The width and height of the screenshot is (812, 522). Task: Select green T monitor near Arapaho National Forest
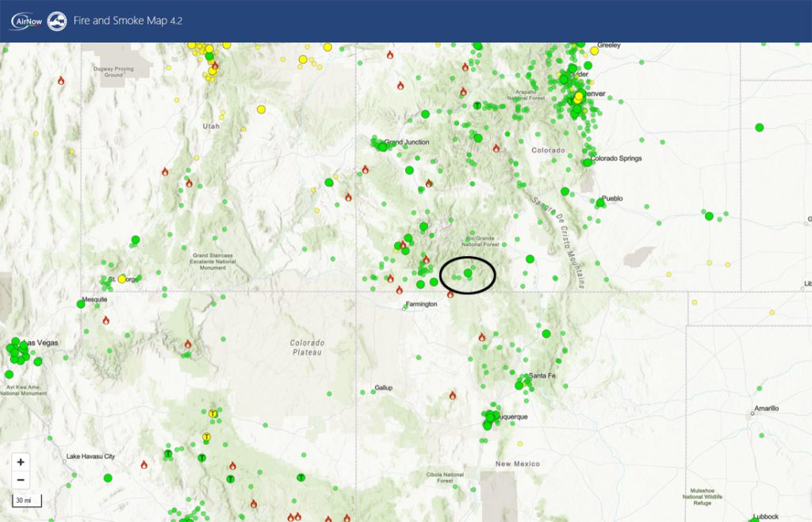477,106
